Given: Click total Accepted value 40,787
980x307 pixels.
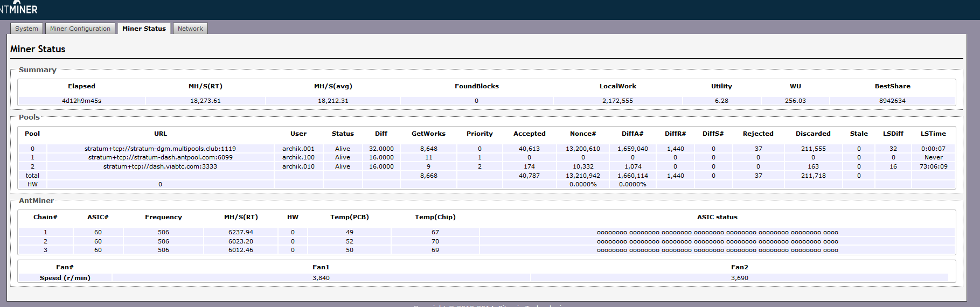Looking at the screenshot, I should (x=529, y=176).
